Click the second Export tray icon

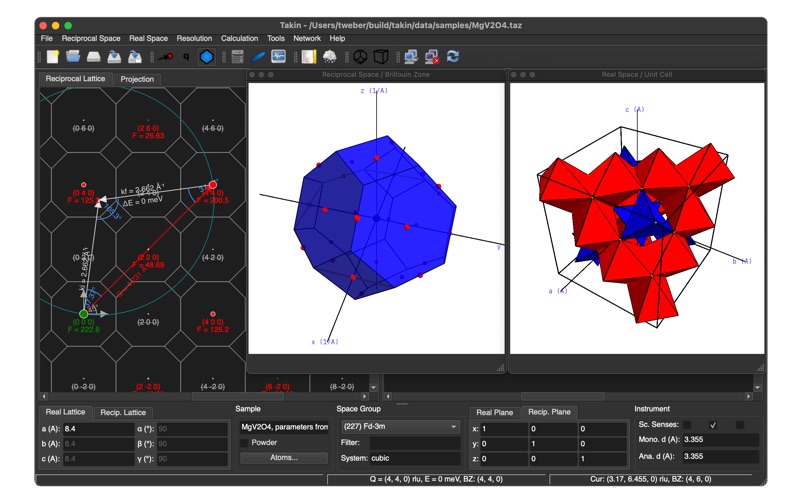pyautogui.click(x=135, y=57)
